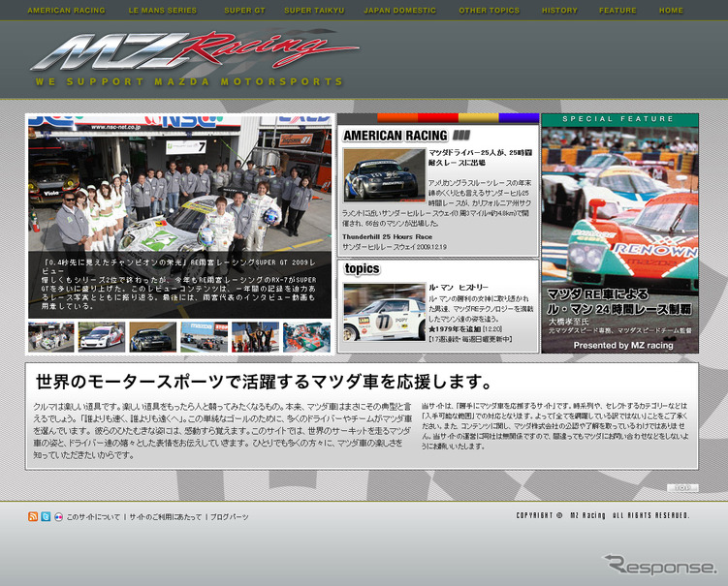Click copyright MZ Racing text
The height and width of the screenshot is (586, 728).
click(603, 515)
